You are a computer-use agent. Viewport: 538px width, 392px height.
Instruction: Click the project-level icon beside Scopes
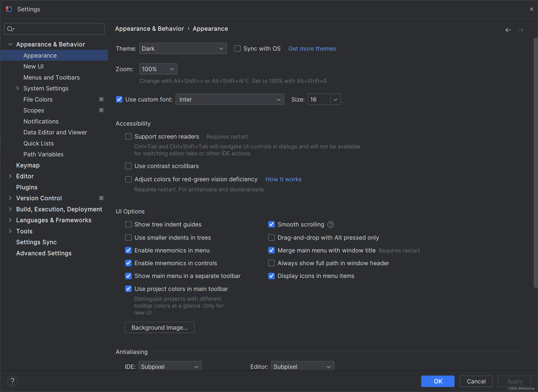click(x=101, y=110)
